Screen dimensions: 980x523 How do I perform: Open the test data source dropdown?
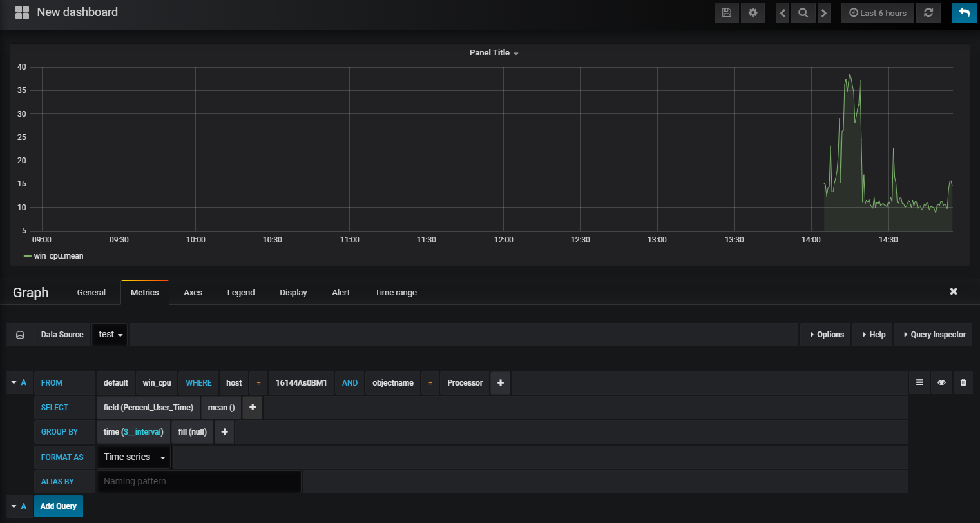tap(110, 335)
